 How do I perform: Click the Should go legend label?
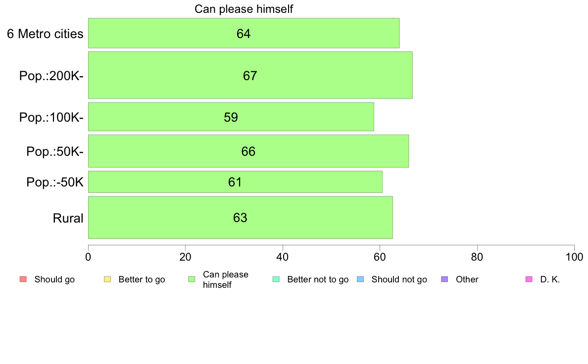tap(54, 279)
